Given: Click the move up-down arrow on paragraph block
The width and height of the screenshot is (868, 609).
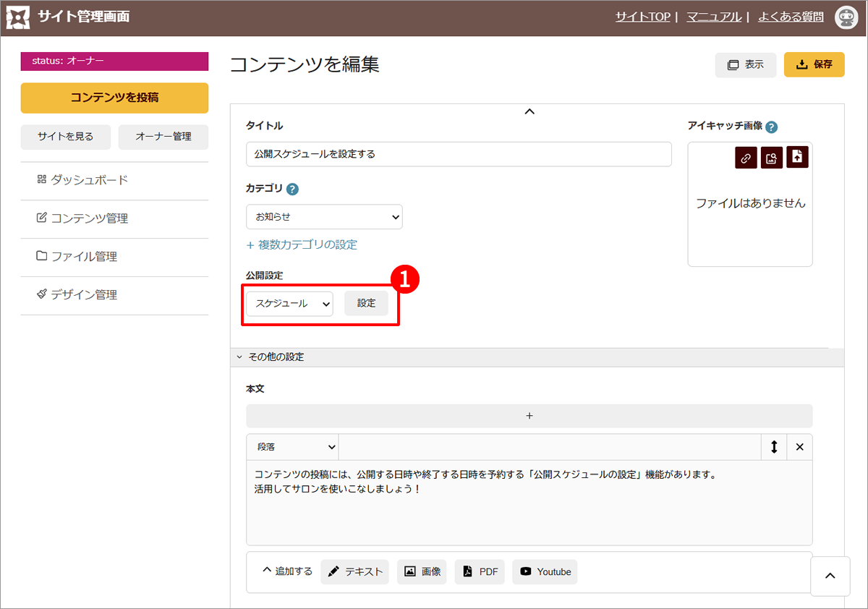Looking at the screenshot, I should 774,447.
